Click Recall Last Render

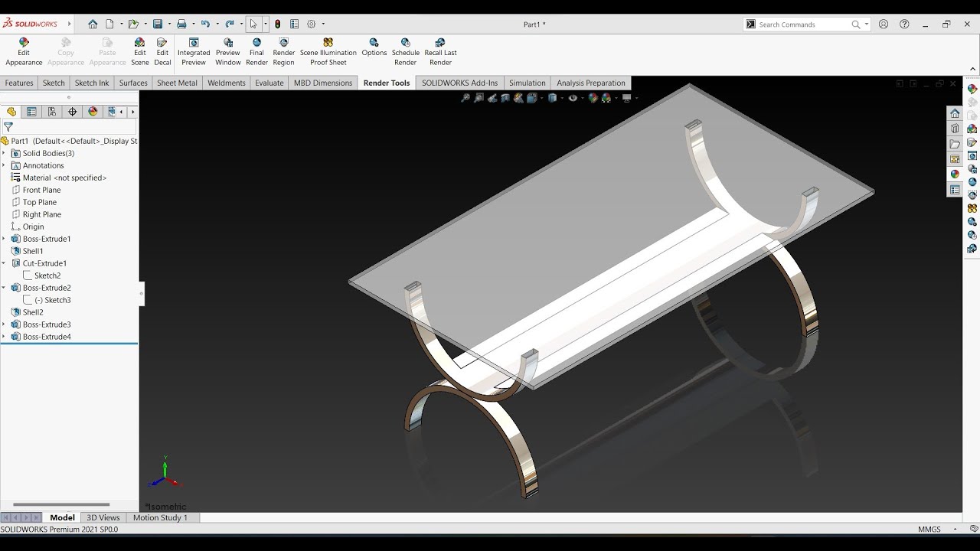coord(440,52)
